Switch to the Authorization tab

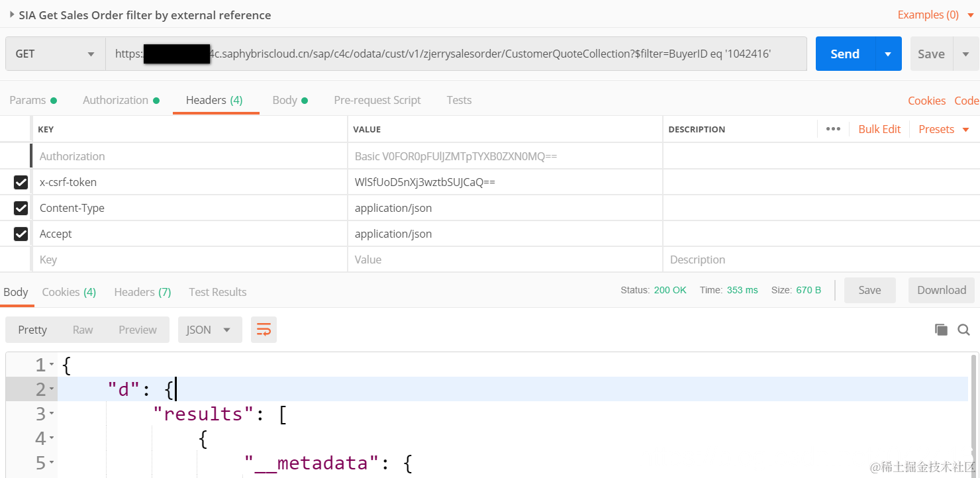pos(121,100)
